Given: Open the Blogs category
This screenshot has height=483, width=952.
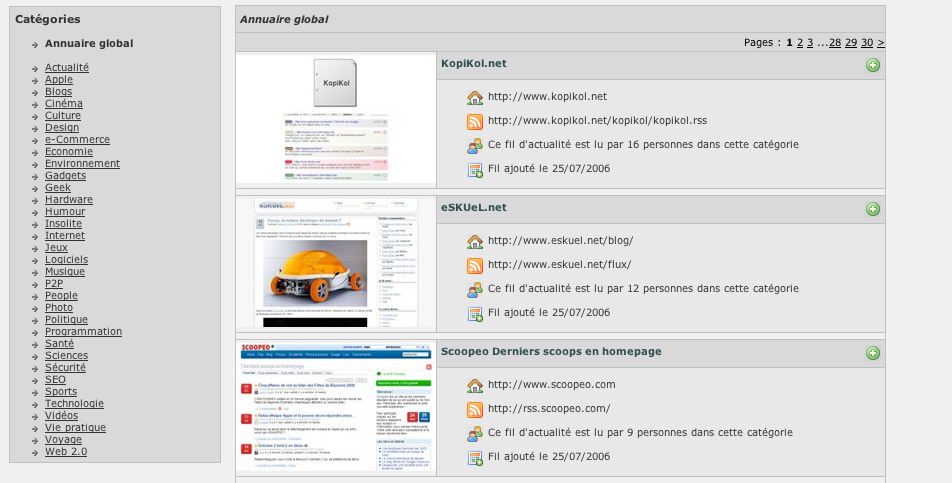Looking at the screenshot, I should 58,92.
